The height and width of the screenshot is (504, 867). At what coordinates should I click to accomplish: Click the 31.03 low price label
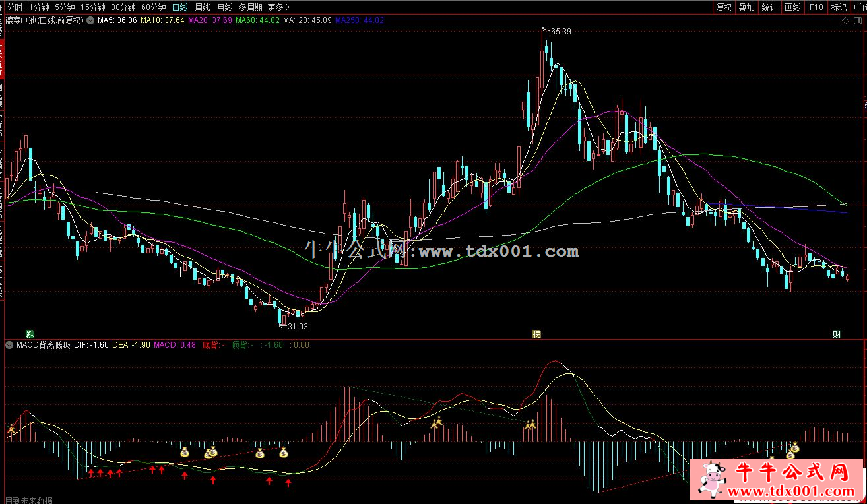pos(298,326)
